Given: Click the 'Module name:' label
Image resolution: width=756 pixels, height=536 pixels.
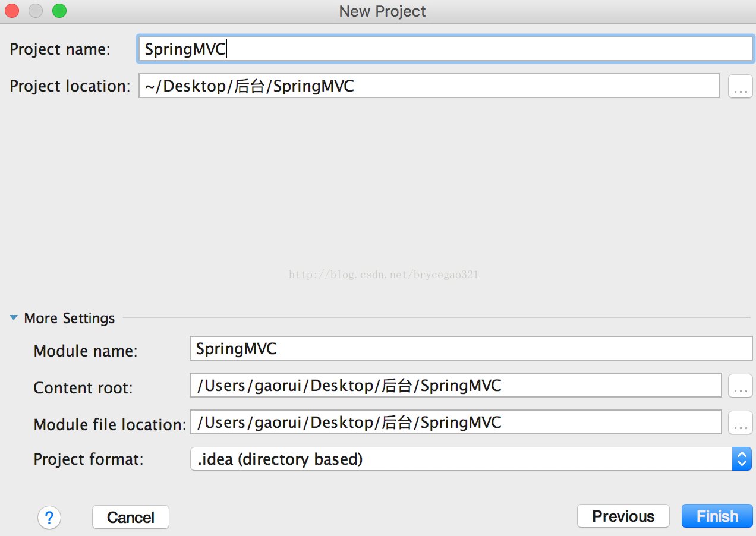Looking at the screenshot, I should click(x=86, y=351).
